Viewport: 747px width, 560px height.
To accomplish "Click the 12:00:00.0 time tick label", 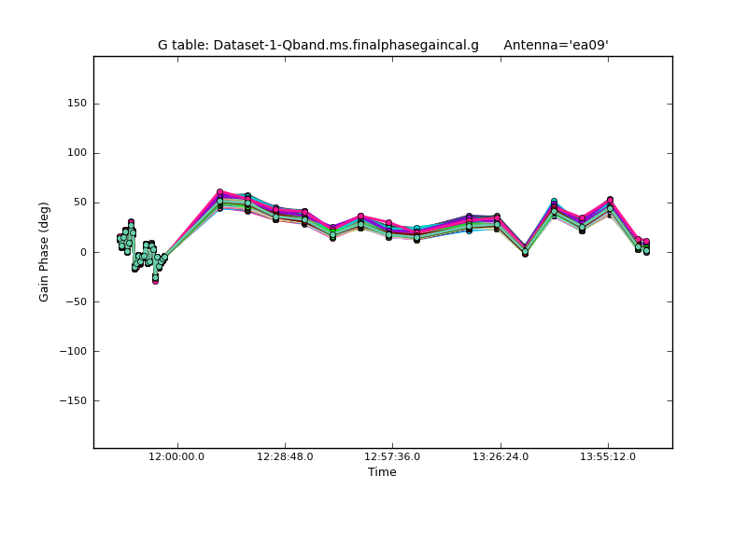I will [176, 456].
